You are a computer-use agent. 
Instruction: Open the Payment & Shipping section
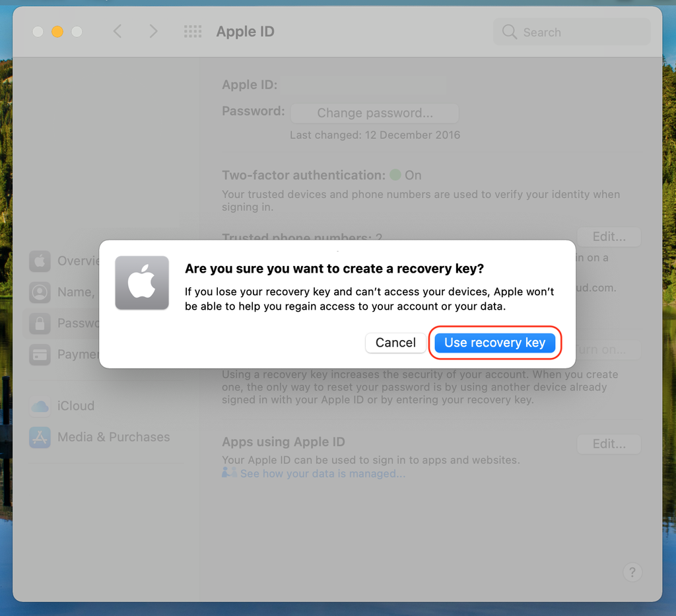[79, 355]
